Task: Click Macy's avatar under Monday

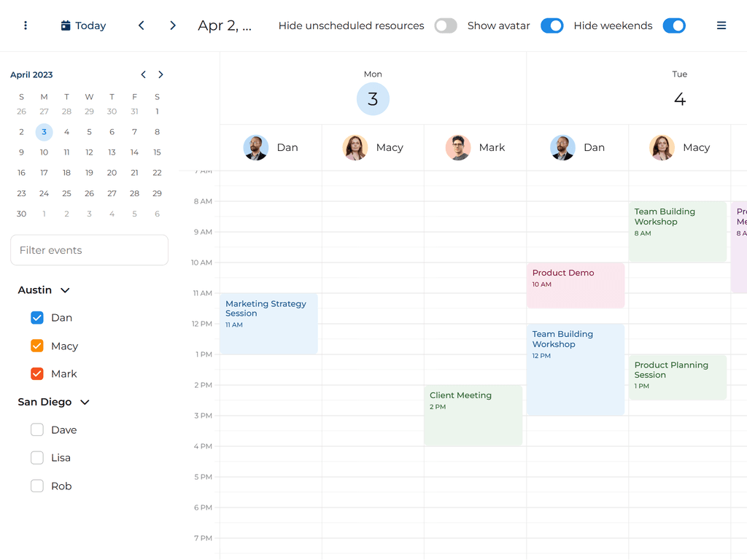Action: (x=355, y=147)
